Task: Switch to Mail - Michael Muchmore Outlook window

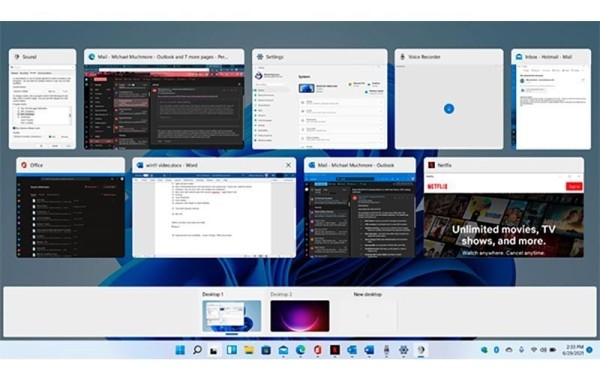Action: [x=360, y=207]
